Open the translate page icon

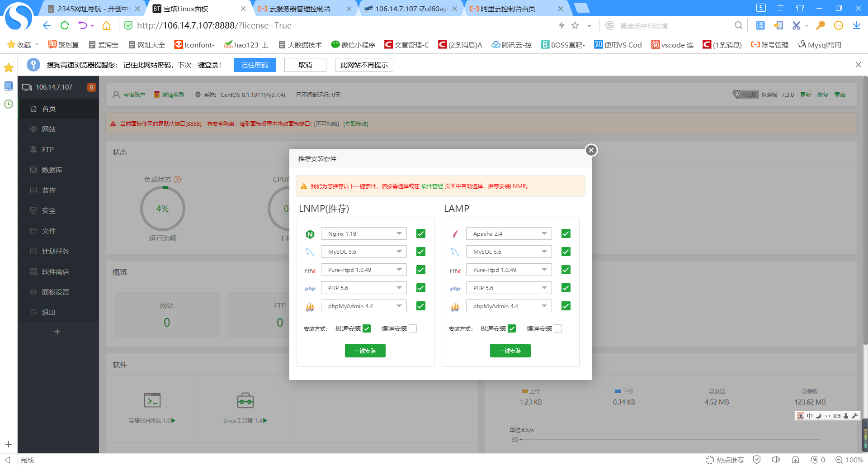(x=760, y=25)
